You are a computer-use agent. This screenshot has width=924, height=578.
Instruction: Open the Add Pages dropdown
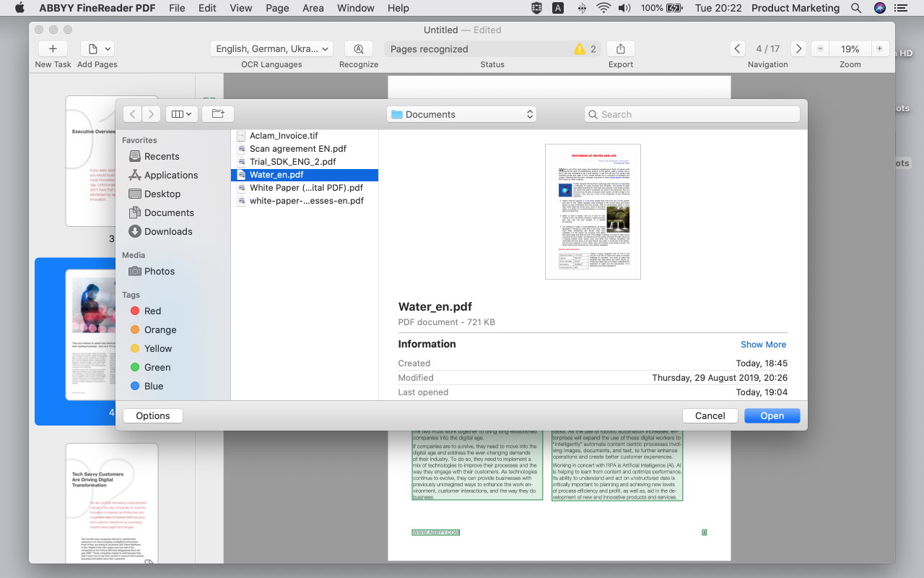[97, 48]
